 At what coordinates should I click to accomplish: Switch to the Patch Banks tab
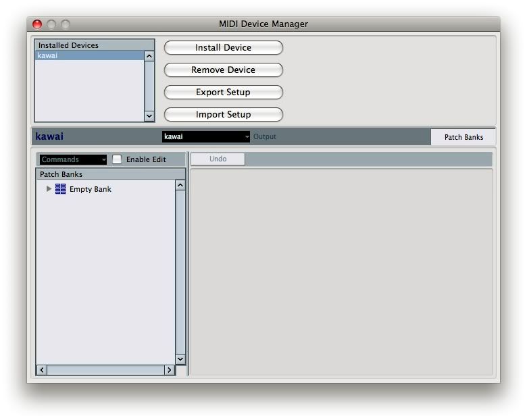pos(463,137)
